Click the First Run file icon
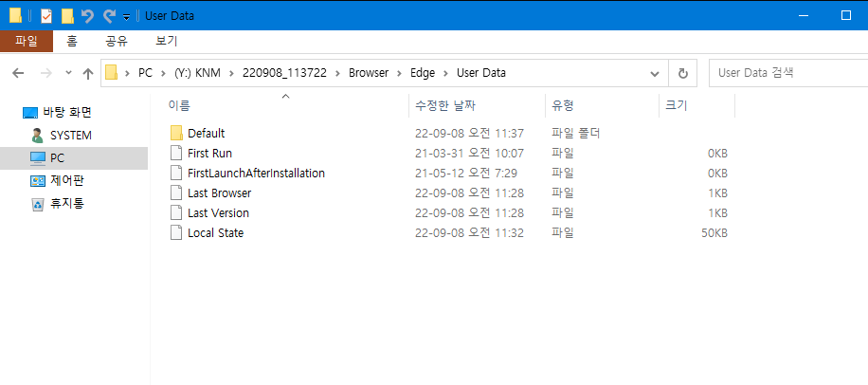 (x=176, y=153)
